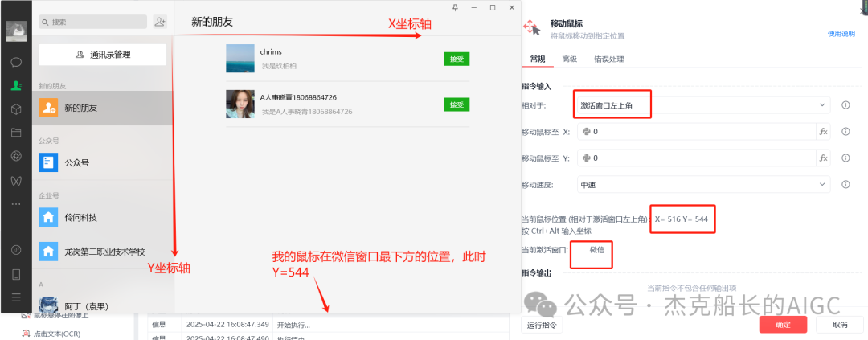
Task: Click the 开始执行... log message
Action: click(x=294, y=325)
